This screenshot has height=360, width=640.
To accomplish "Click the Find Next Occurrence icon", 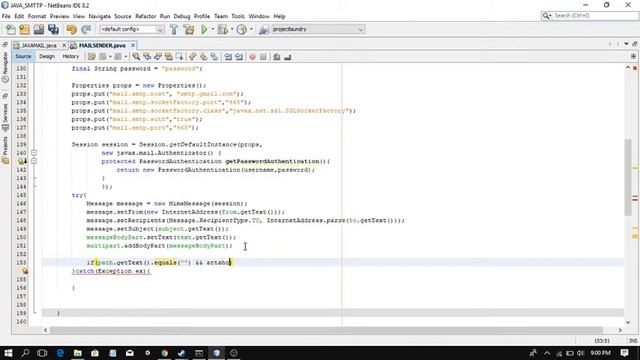I will click(x=158, y=57).
